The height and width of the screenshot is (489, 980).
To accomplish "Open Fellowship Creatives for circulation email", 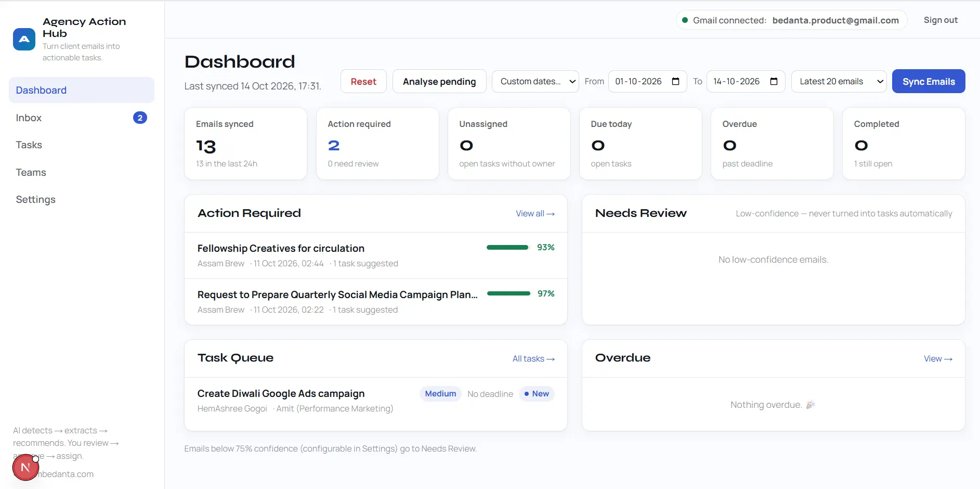I will coord(376,255).
